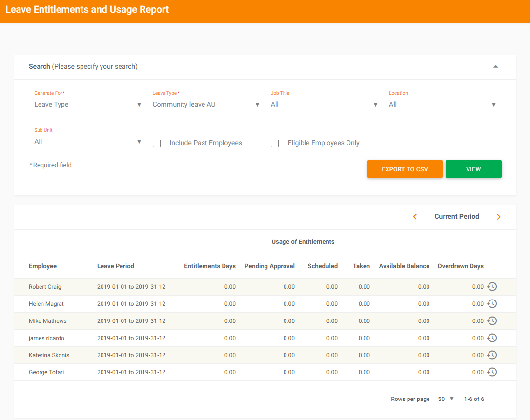Click the Usage of Entitlements group header
Image resolution: width=530 pixels, height=420 pixels.
pos(303,242)
